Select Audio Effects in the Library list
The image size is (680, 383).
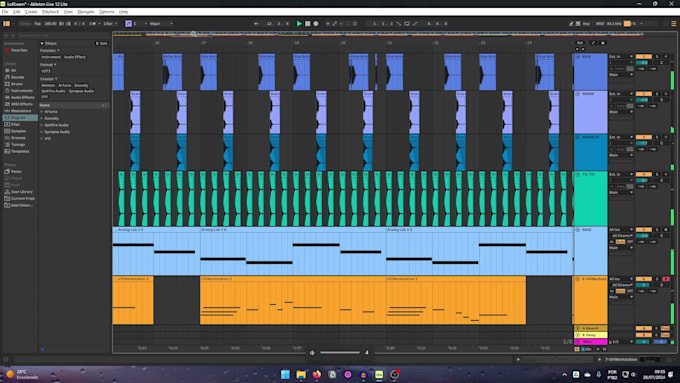coord(23,97)
